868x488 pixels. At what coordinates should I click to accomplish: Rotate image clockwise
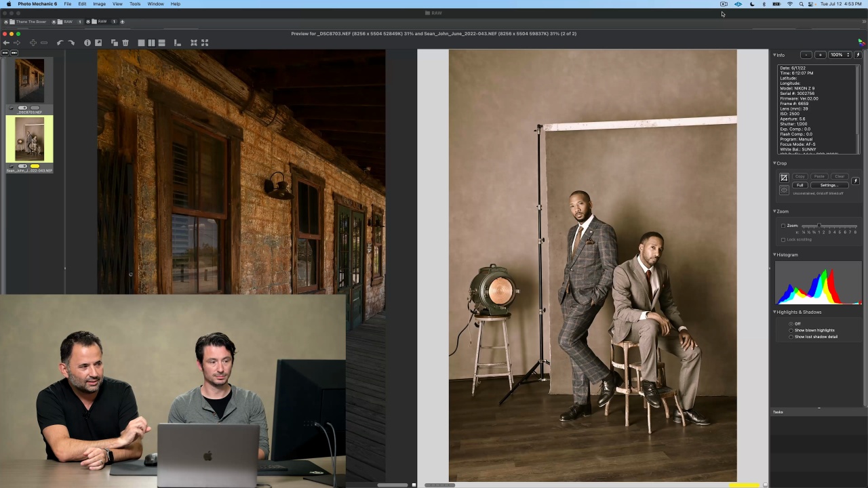point(71,43)
